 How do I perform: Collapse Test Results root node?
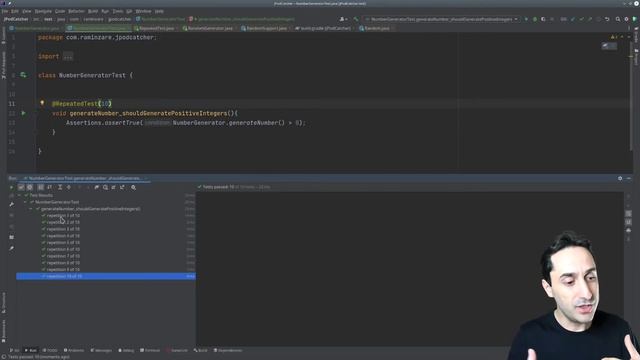19,196
